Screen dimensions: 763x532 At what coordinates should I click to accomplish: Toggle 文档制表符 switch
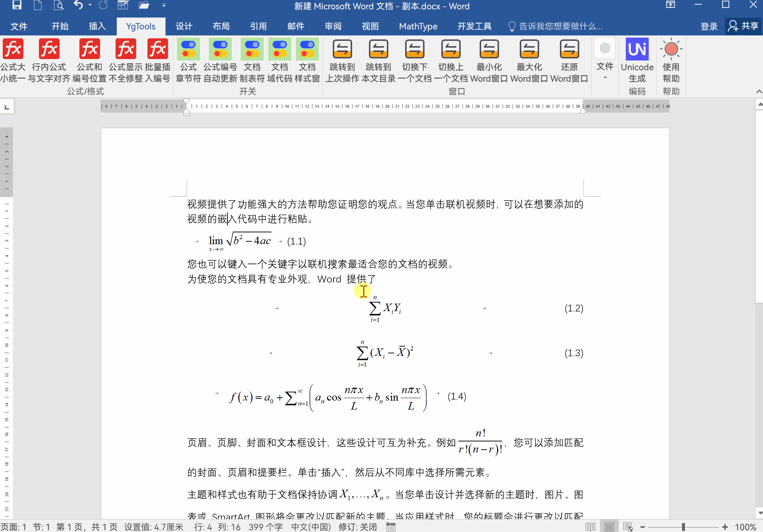[x=252, y=49]
